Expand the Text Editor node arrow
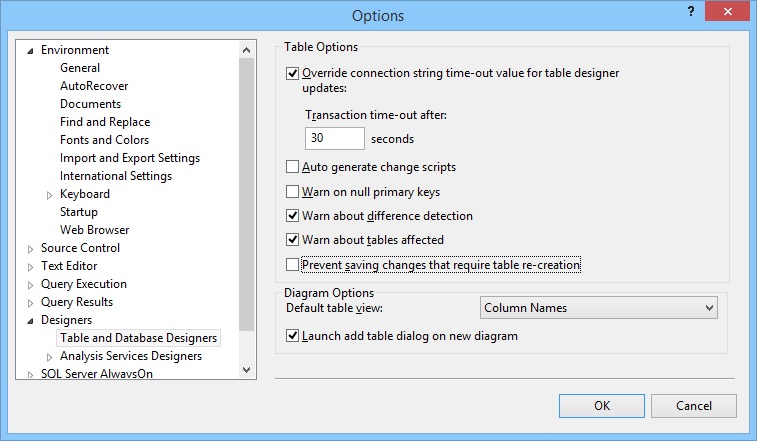Screen dimensions: 757x441 [x=30, y=267]
